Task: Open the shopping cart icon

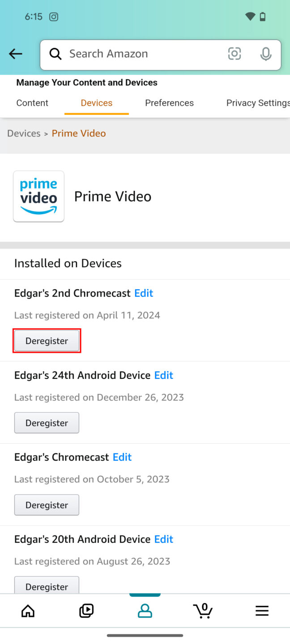Action: tap(203, 610)
